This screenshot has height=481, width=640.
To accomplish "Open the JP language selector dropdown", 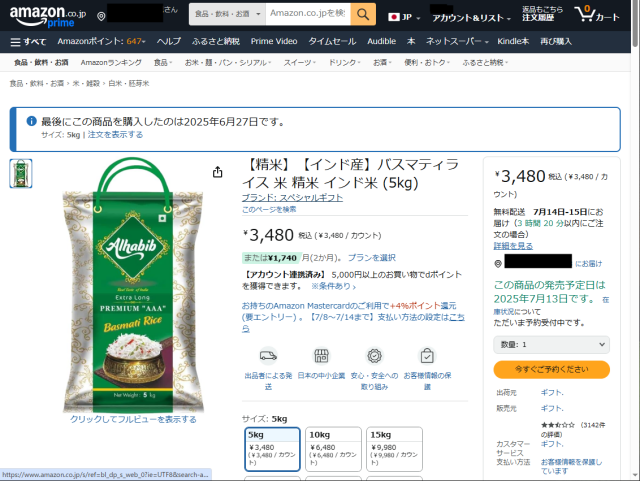I will point(404,17).
